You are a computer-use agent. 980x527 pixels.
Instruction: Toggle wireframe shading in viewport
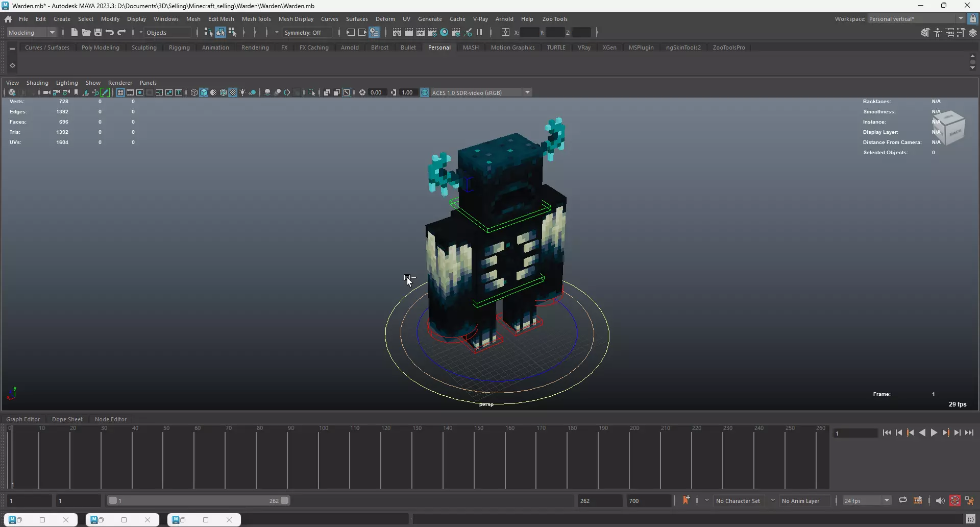(194, 92)
